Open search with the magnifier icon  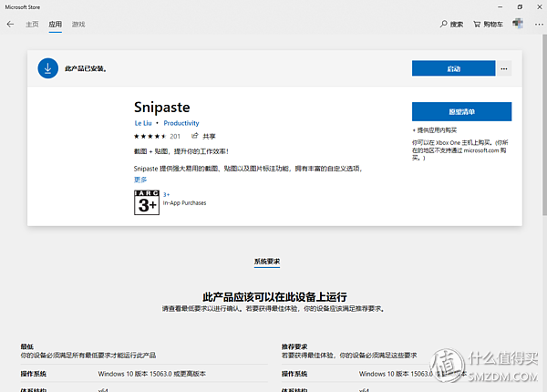(x=443, y=24)
